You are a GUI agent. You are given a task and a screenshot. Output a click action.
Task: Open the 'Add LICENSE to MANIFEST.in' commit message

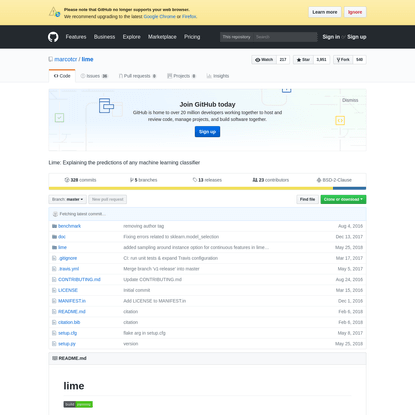coord(155,301)
